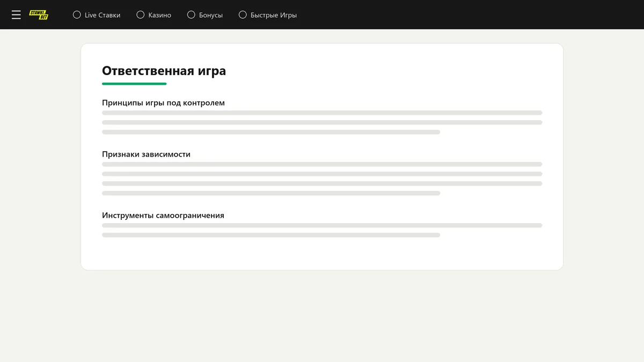Click the circle icon beside Казино
The width and height of the screenshot is (644, 362).
pyautogui.click(x=141, y=15)
